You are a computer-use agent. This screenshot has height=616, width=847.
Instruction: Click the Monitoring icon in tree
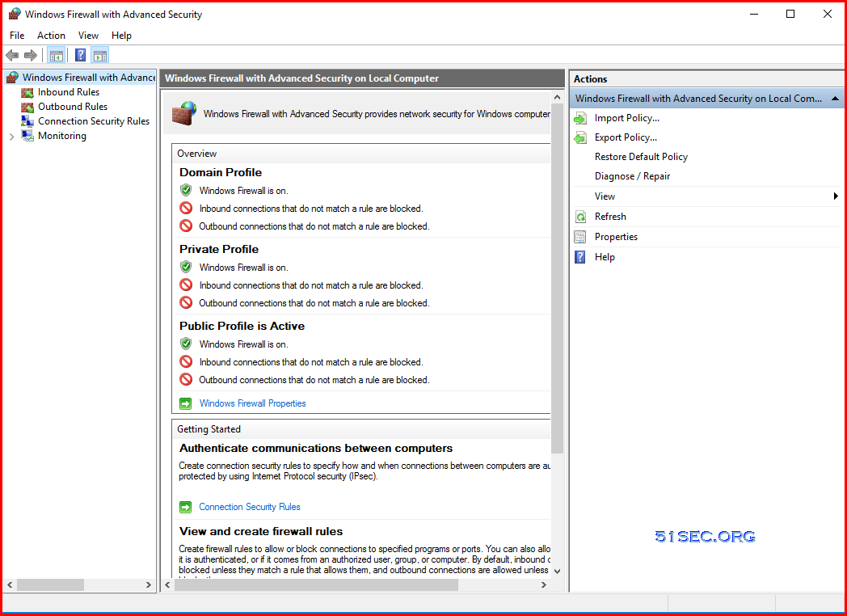(27, 136)
